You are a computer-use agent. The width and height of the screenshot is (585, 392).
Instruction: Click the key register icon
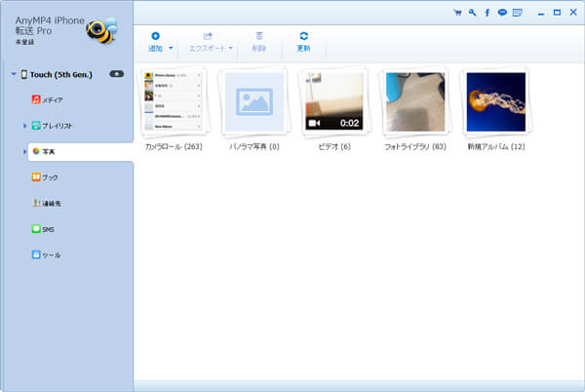click(472, 13)
